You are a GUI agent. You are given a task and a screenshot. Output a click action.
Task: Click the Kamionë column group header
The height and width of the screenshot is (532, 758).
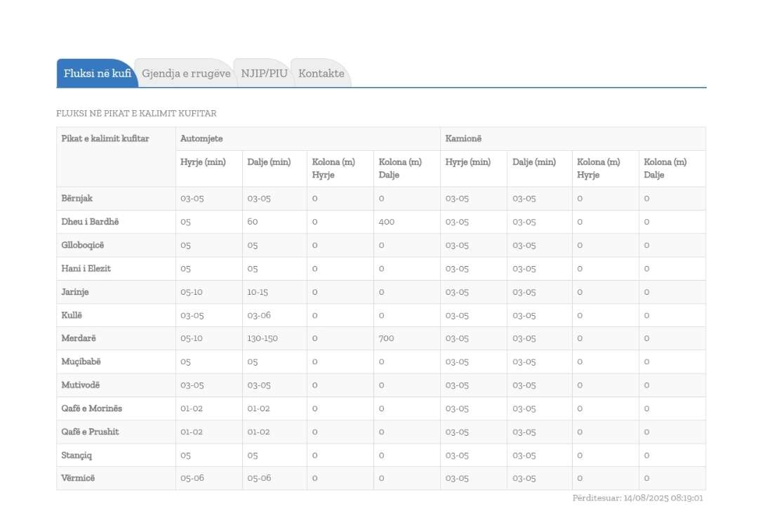[x=463, y=139]
